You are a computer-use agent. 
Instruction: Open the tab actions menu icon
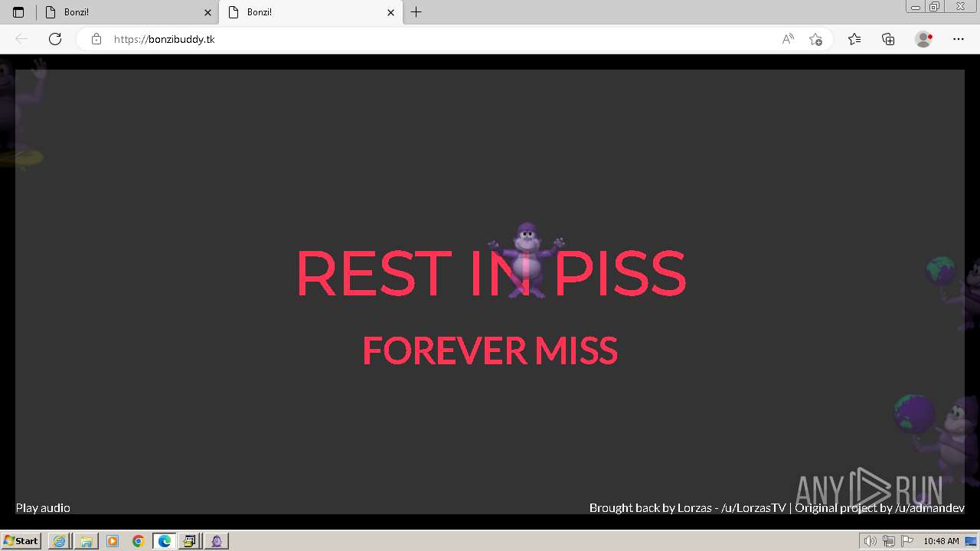(18, 12)
